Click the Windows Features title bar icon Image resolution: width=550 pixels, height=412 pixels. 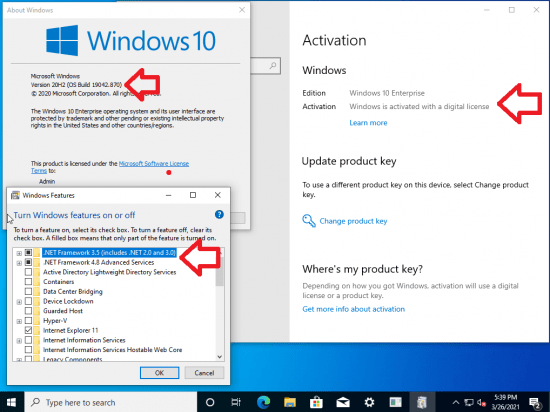[x=15, y=195]
